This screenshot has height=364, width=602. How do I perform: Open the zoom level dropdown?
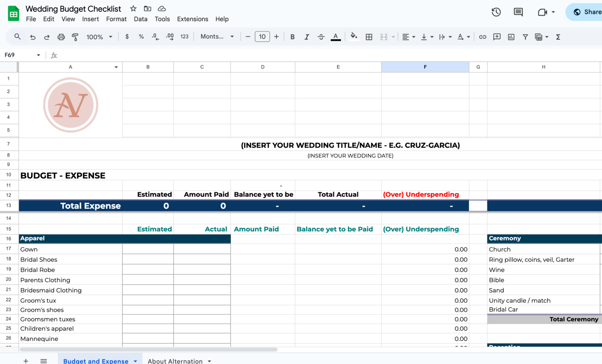pyautogui.click(x=99, y=37)
